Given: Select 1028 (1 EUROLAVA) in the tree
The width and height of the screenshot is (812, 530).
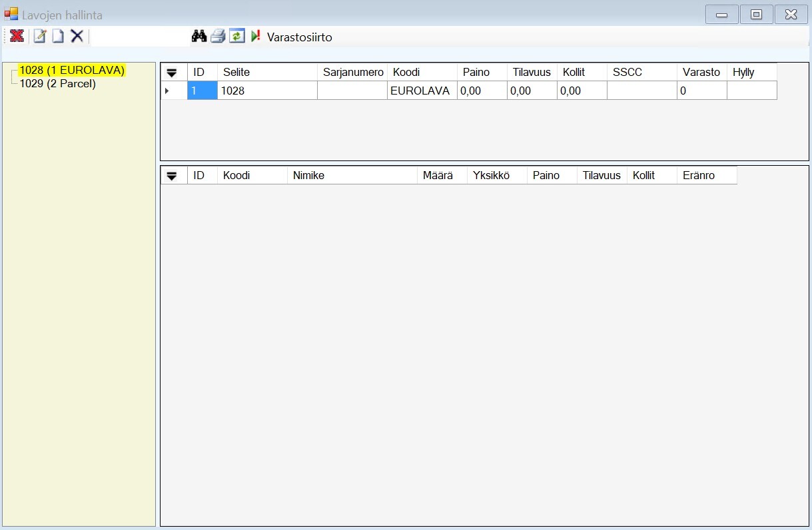Looking at the screenshot, I should (72, 70).
